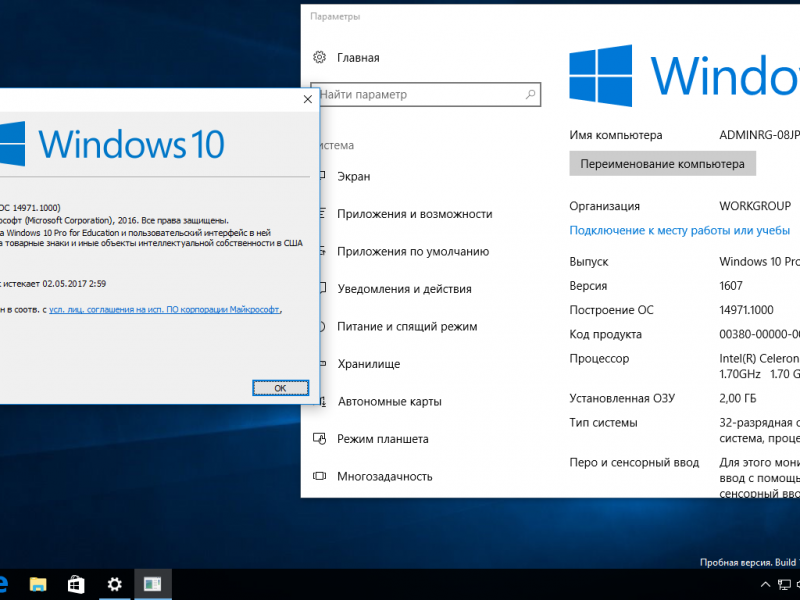Screen dimensions: 800x600
Task: Show hidden tray icons using the chevron
Action: click(x=765, y=585)
